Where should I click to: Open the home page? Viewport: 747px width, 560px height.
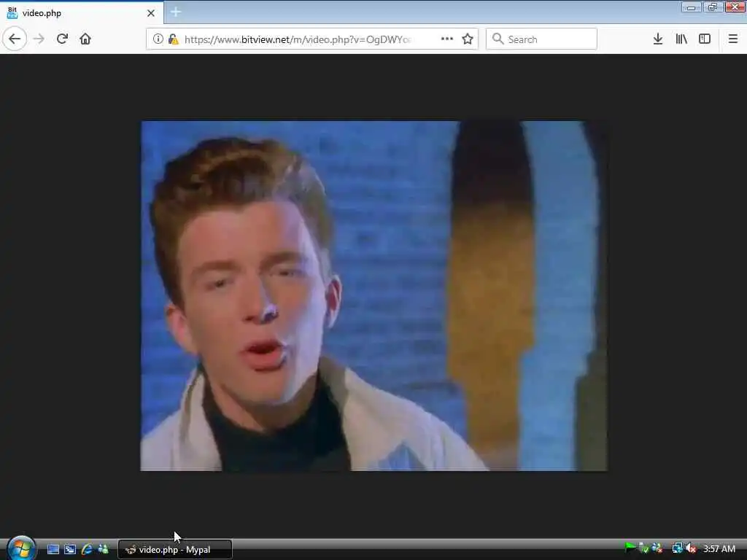[x=85, y=39]
